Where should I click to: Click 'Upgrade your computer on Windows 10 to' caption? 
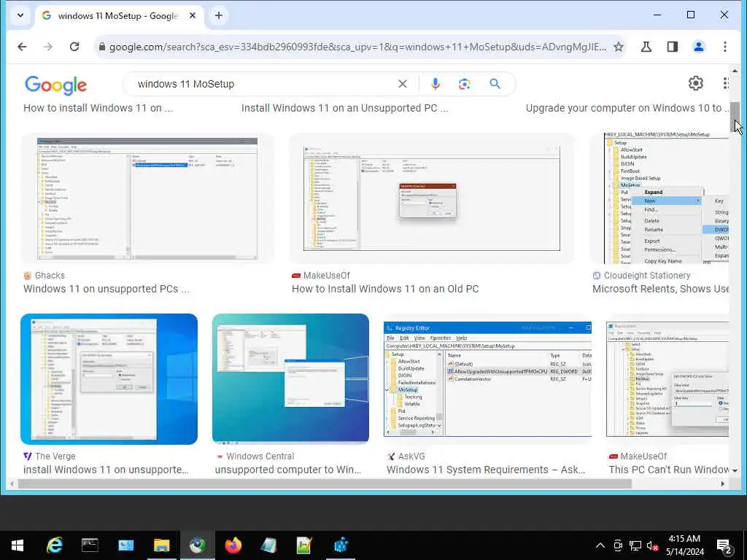pos(627,108)
